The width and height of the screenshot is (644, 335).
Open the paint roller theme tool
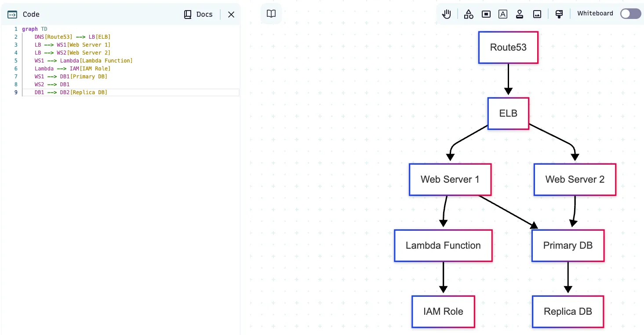click(x=559, y=14)
